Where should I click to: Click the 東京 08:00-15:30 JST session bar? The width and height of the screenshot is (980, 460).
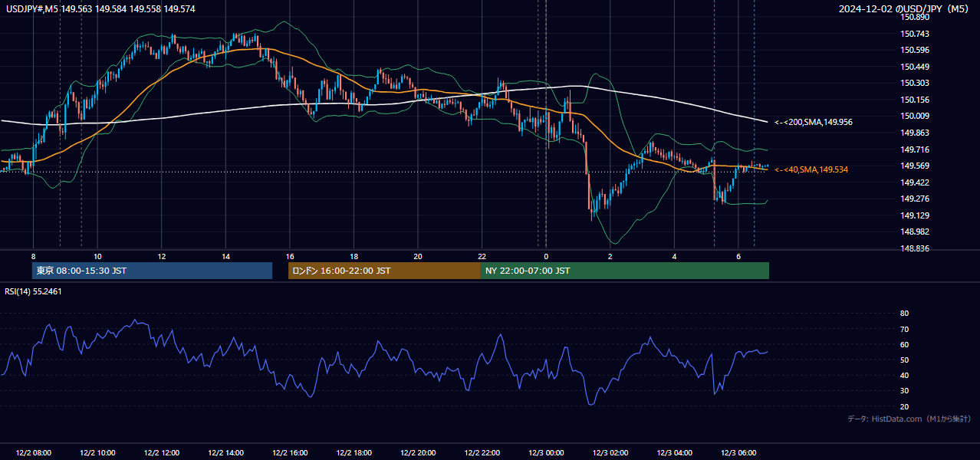coord(152,271)
